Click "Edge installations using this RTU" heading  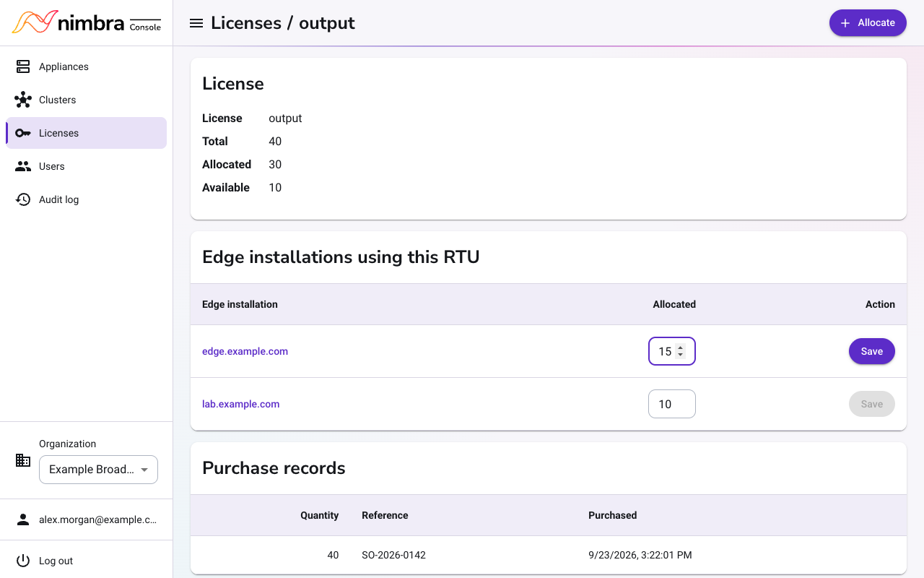click(341, 256)
